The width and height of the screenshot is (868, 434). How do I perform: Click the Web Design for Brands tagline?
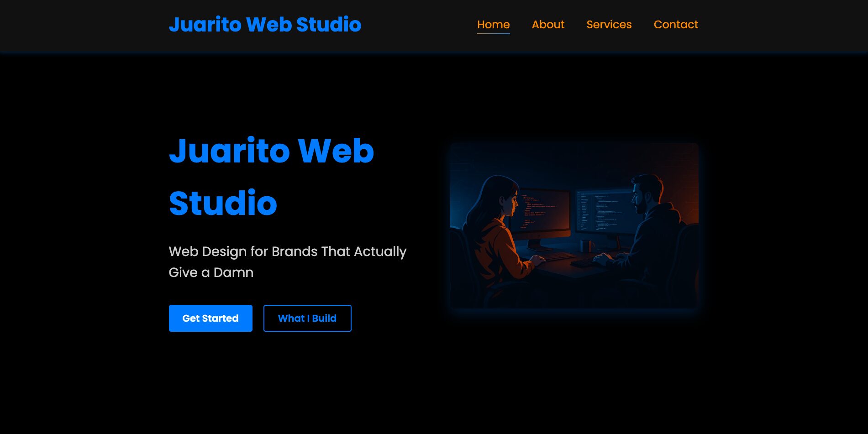[287, 251]
